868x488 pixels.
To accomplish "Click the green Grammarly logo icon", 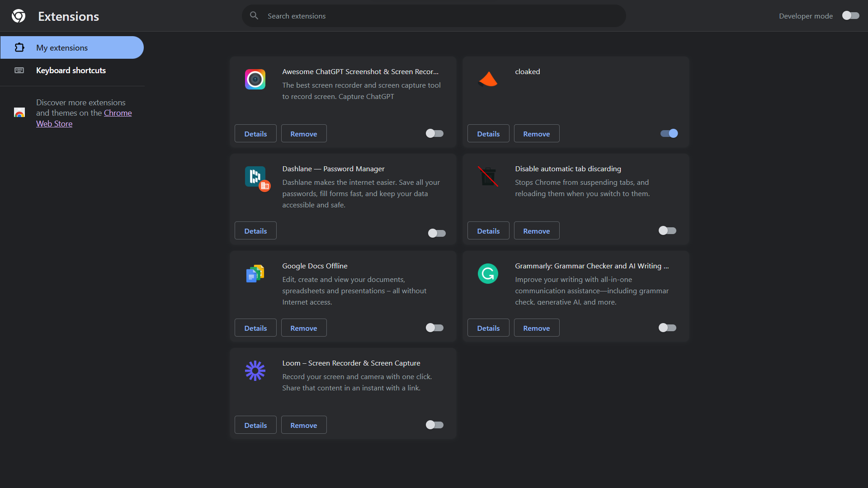I will (488, 273).
